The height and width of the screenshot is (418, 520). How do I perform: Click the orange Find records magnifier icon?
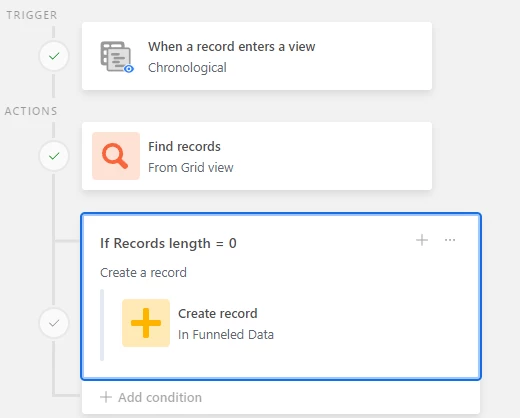click(x=116, y=156)
